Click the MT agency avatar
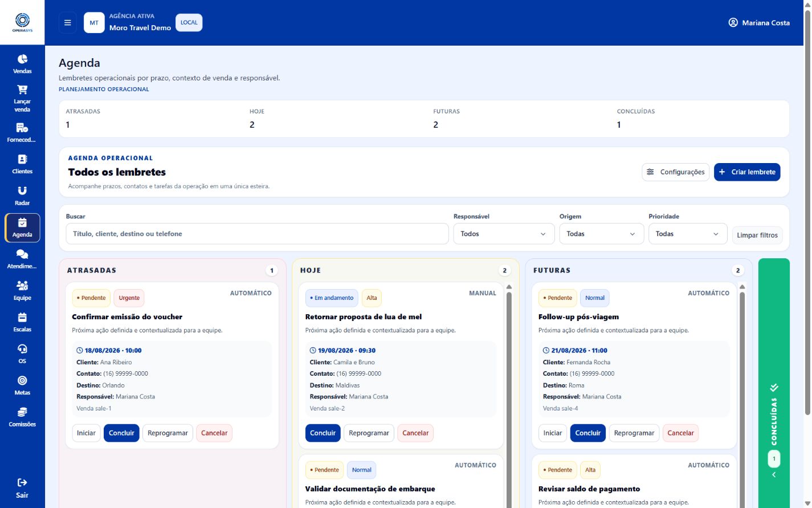This screenshot has width=812, height=508. pos(94,23)
